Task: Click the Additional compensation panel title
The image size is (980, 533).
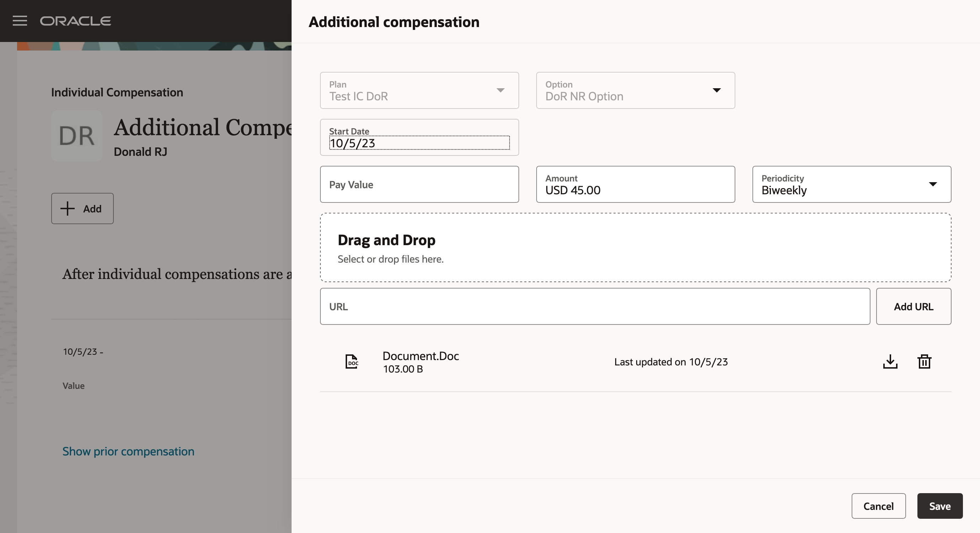Action: click(x=393, y=22)
